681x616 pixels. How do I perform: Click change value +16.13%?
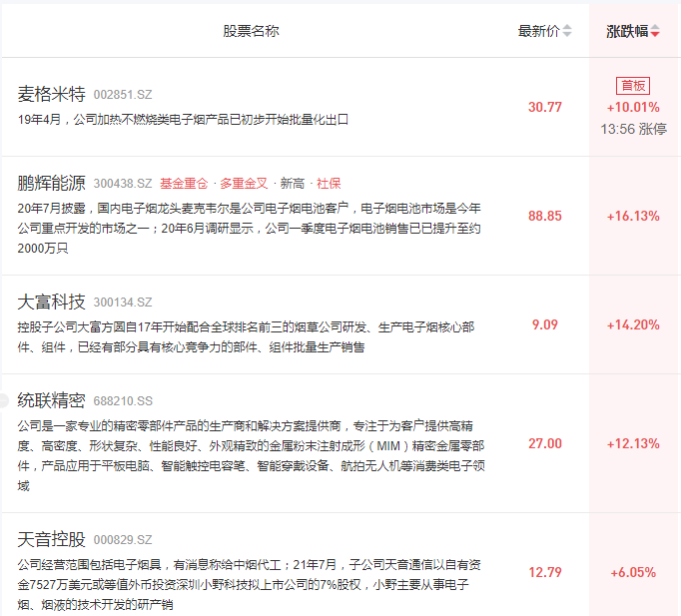pyautogui.click(x=633, y=216)
